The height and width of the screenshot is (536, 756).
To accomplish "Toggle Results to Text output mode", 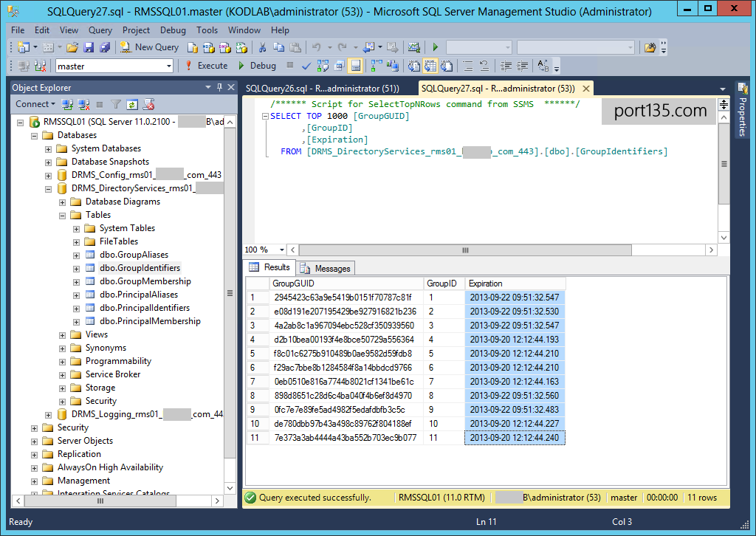I will (x=414, y=66).
